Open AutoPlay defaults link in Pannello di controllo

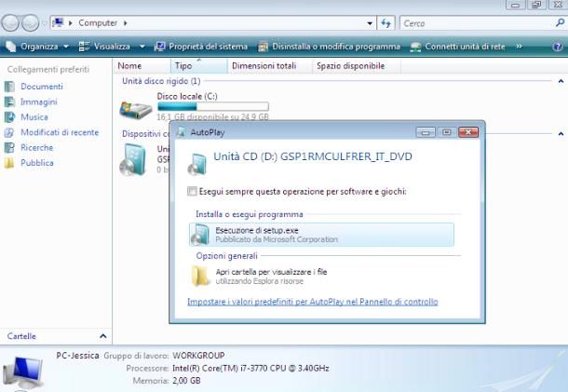coord(313,302)
